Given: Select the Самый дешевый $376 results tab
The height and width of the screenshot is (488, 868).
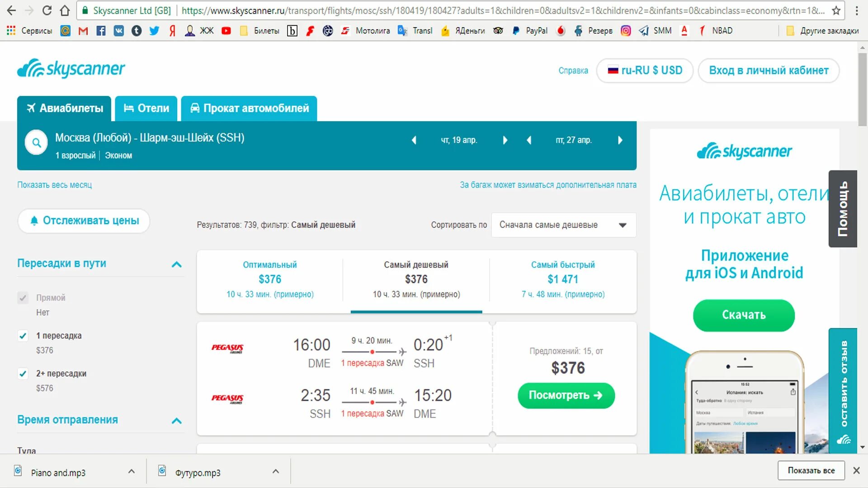Looking at the screenshot, I should coord(416,279).
